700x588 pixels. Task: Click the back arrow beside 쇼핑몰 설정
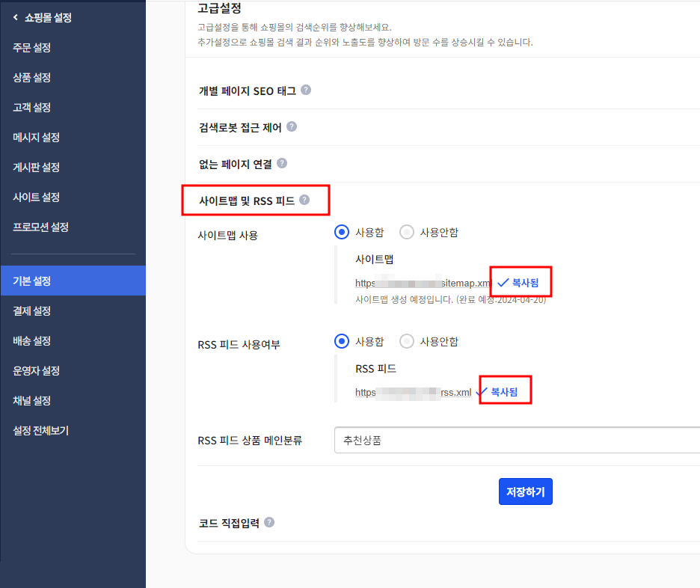16,17
